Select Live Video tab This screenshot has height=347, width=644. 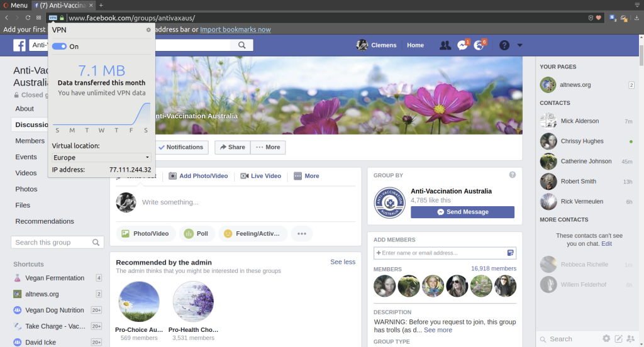click(261, 176)
